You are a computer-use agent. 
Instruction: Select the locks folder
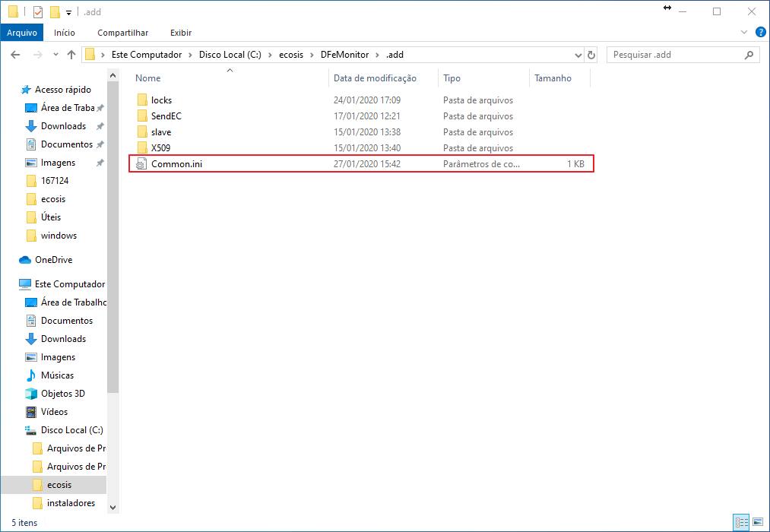click(x=161, y=100)
